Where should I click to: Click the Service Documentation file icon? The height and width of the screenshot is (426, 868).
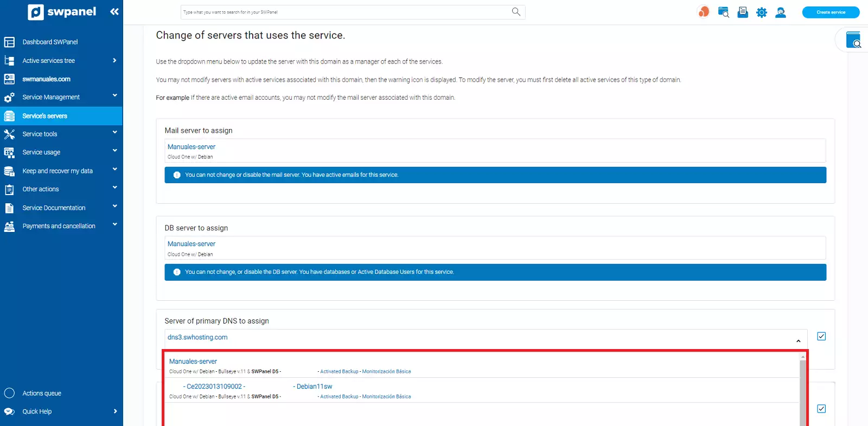[9, 208]
